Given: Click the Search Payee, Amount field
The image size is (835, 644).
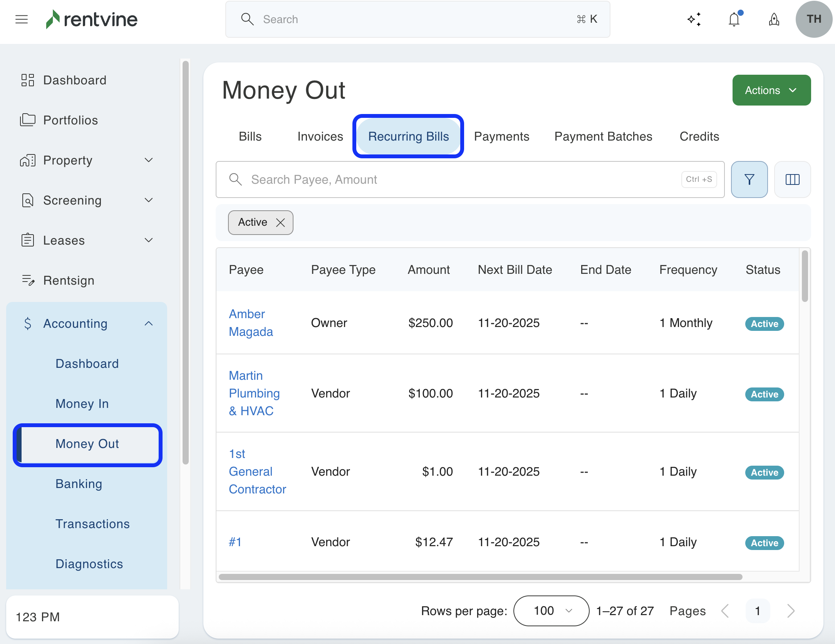Looking at the screenshot, I should point(462,179).
